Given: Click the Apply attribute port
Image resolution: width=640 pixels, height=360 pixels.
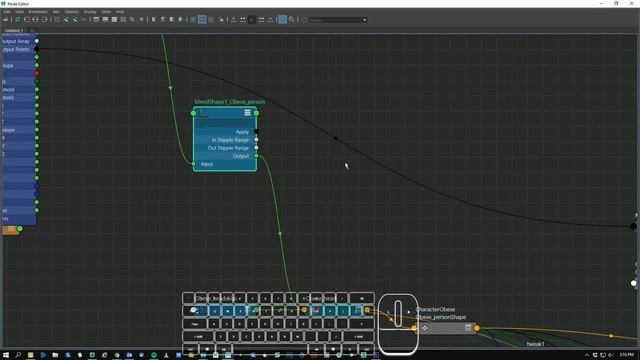Looking at the screenshot, I should pyautogui.click(x=256, y=131).
